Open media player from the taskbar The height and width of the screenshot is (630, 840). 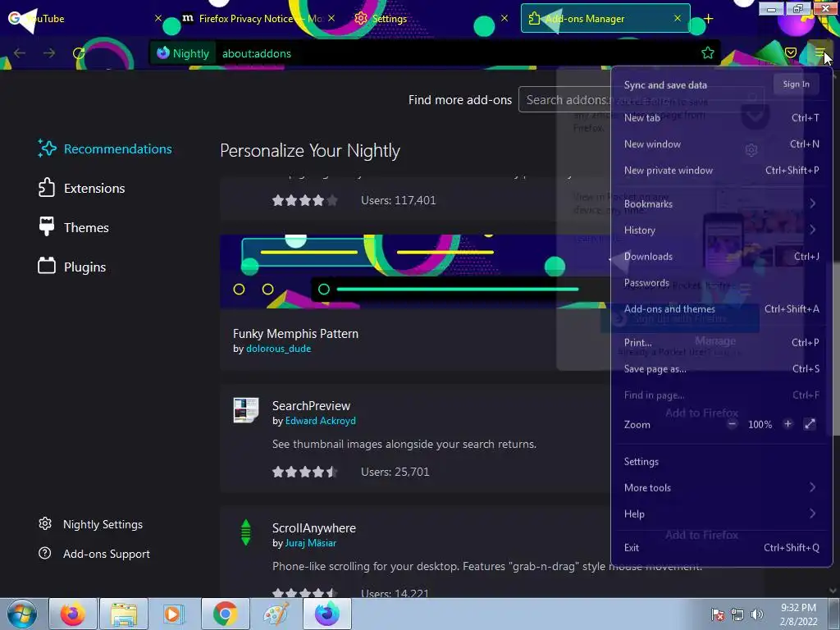[174, 614]
